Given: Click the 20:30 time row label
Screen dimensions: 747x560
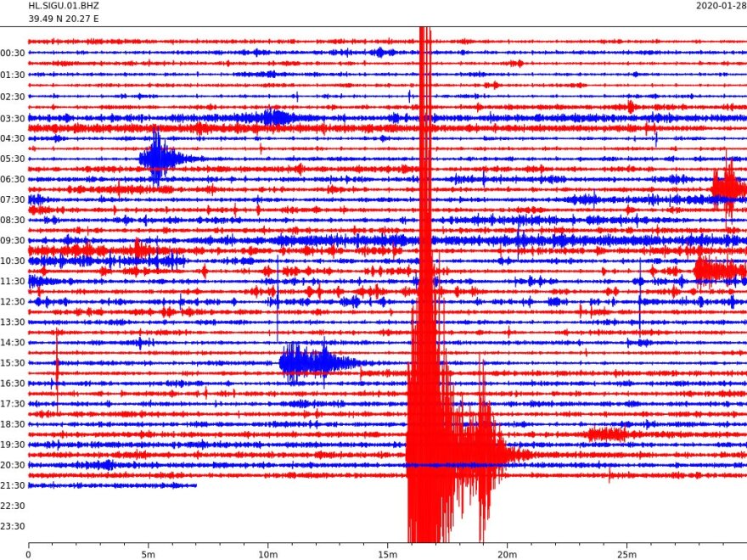Looking at the screenshot, I should click(x=13, y=465).
